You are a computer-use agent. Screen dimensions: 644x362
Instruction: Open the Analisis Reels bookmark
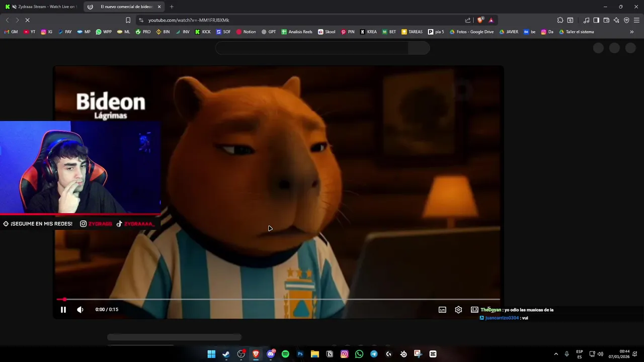(297, 32)
